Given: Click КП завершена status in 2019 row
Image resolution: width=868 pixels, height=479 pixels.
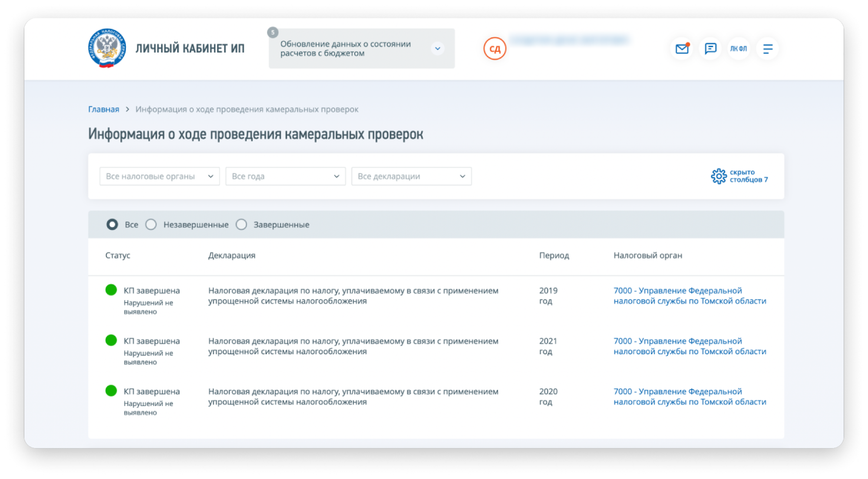Looking at the screenshot, I should (152, 290).
